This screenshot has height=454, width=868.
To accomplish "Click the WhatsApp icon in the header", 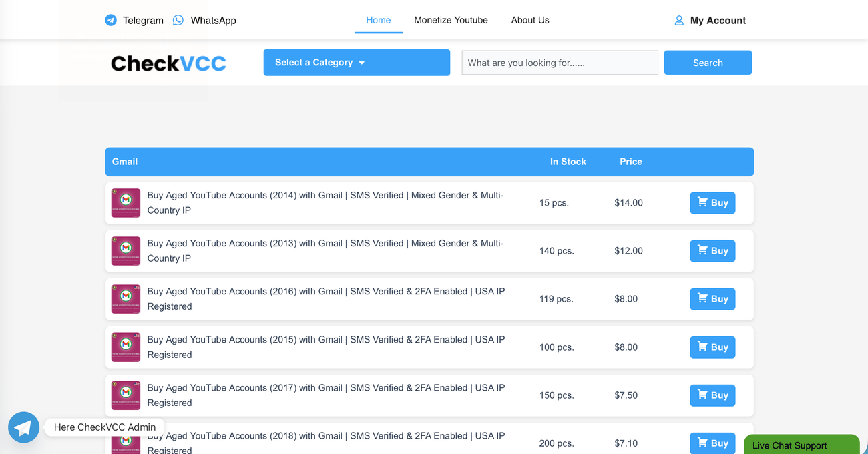I will 178,20.
